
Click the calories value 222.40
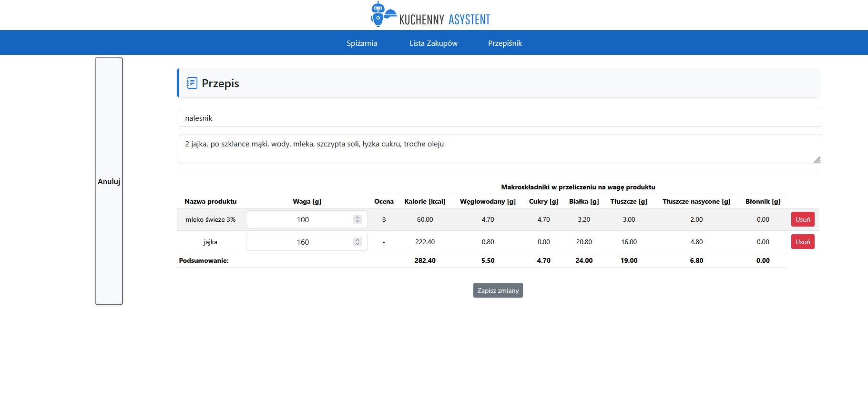(x=425, y=242)
